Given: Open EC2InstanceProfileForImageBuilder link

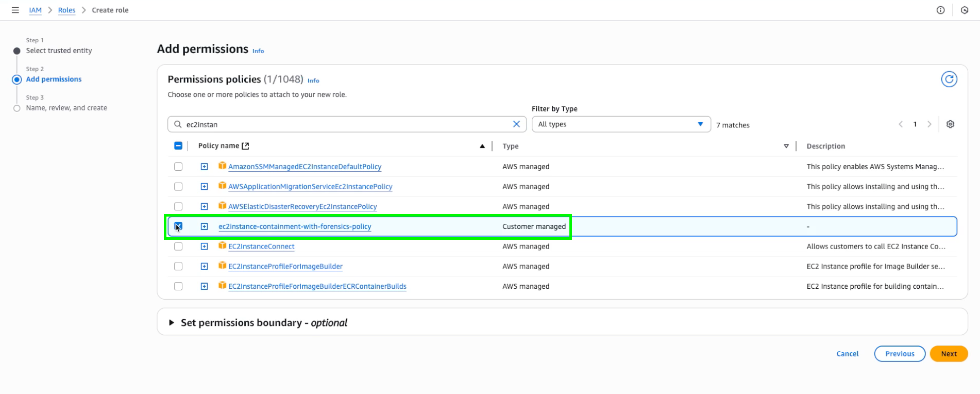Looking at the screenshot, I should 285,266.
